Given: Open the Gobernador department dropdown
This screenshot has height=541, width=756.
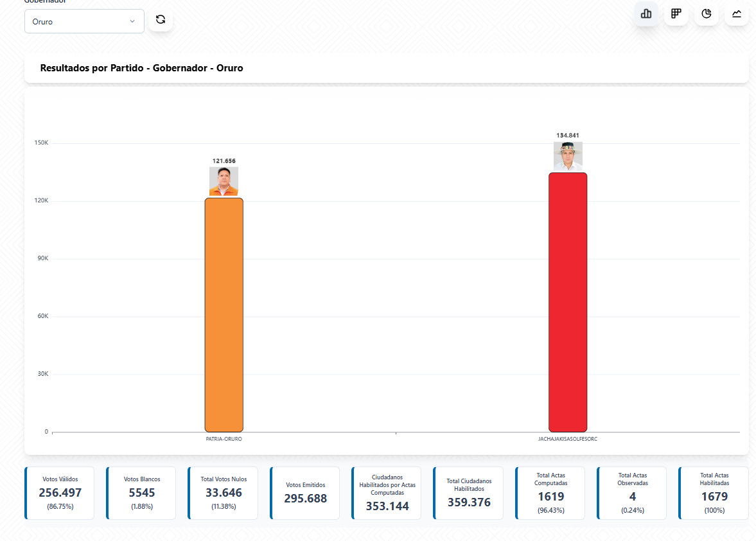Looking at the screenshot, I should 84,21.
